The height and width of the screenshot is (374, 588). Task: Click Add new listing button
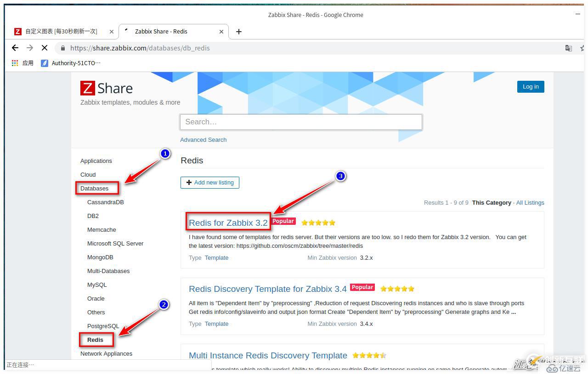(210, 183)
